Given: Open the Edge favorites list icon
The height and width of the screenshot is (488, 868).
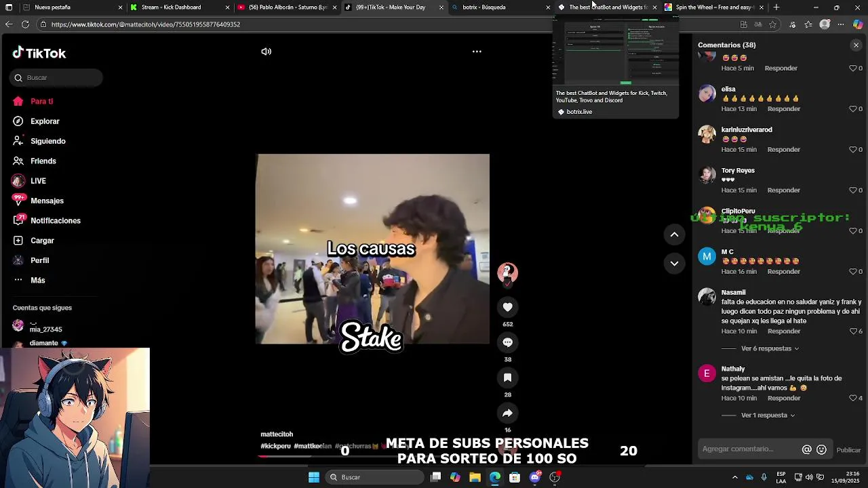Looking at the screenshot, I should tap(808, 24).
